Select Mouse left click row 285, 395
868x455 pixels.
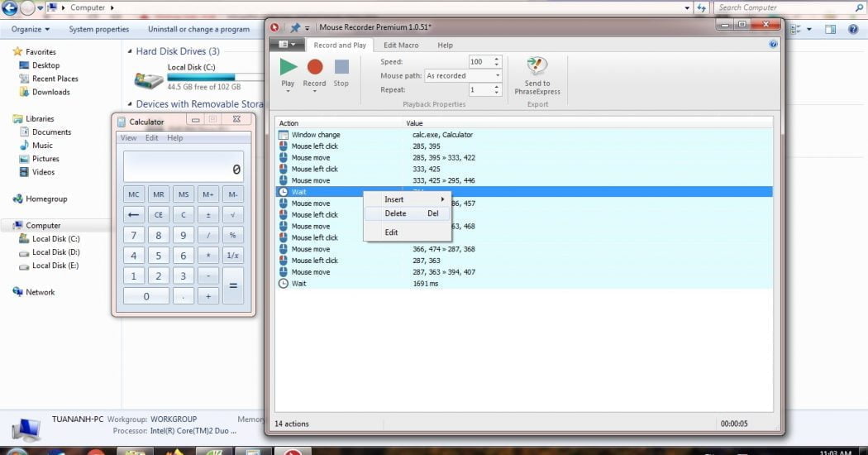(523, 146)
